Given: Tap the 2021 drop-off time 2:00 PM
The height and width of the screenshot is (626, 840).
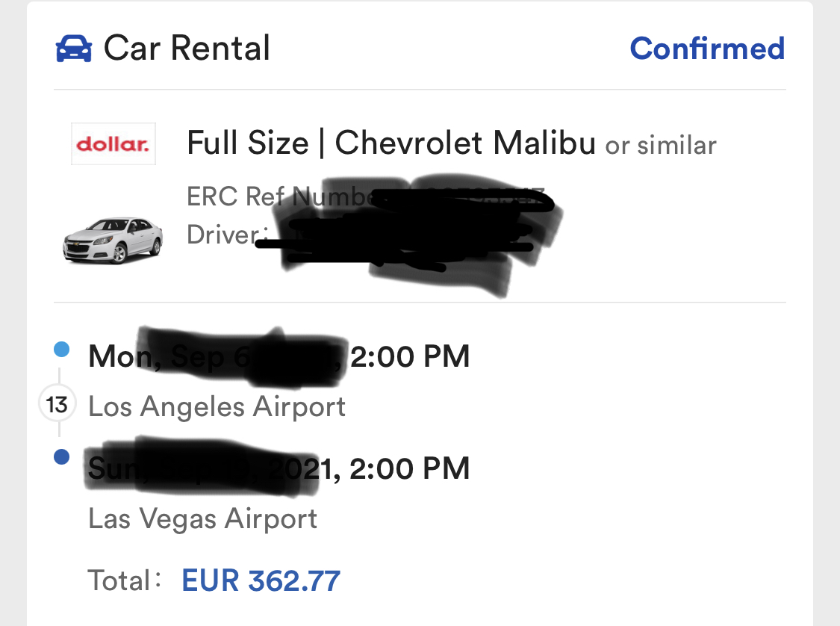Looking at the screenshot, I should point(410,468).
